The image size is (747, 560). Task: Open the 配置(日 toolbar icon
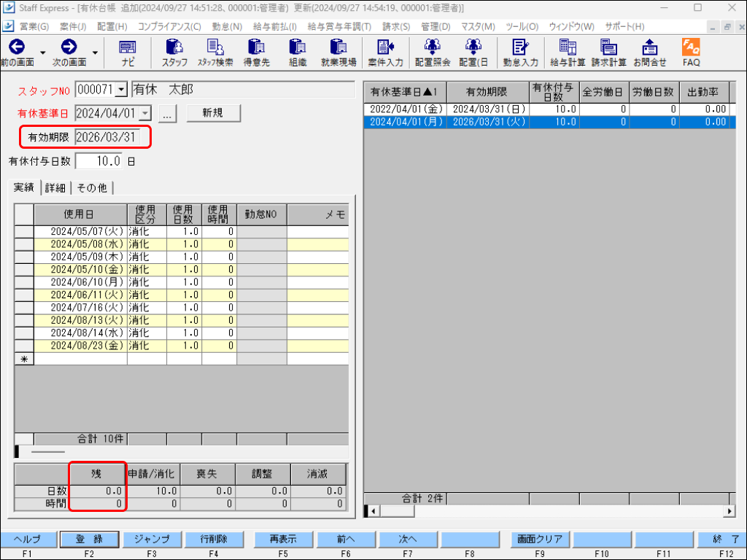(473, 52)
